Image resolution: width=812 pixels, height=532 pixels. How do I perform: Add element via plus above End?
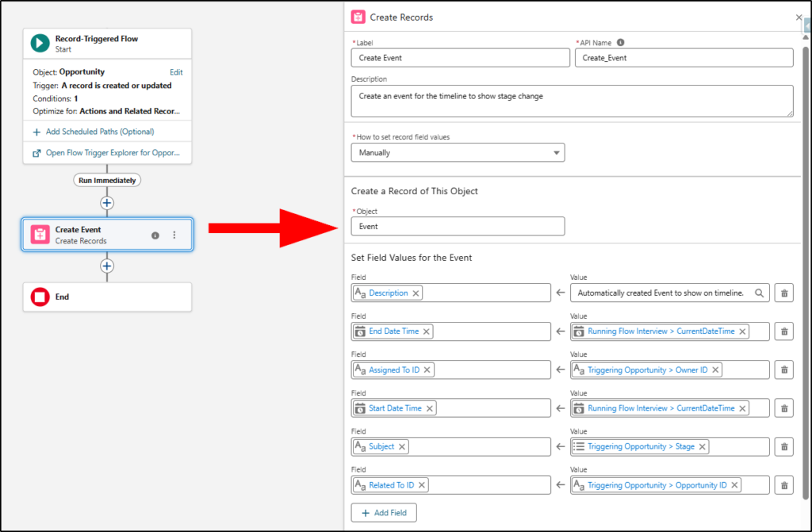point(107,266)
